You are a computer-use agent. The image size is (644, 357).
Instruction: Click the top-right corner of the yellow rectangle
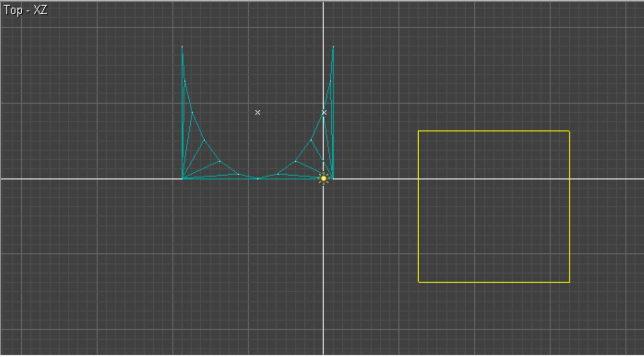[x=570, y=131]
